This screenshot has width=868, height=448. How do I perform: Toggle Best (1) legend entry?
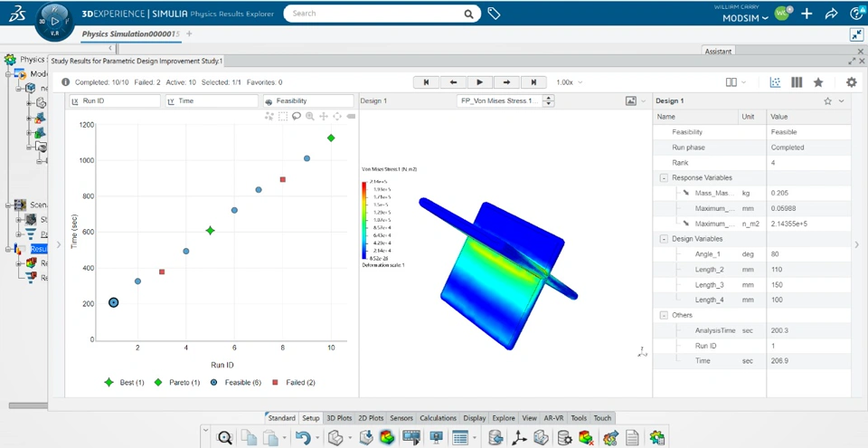[x=124, y=383]
